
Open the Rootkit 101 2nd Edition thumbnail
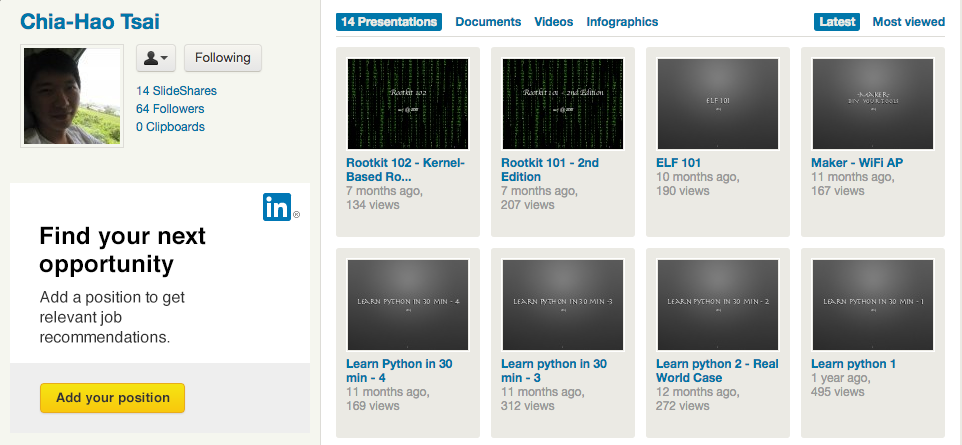pyautogui.click(x=563, y=104)
